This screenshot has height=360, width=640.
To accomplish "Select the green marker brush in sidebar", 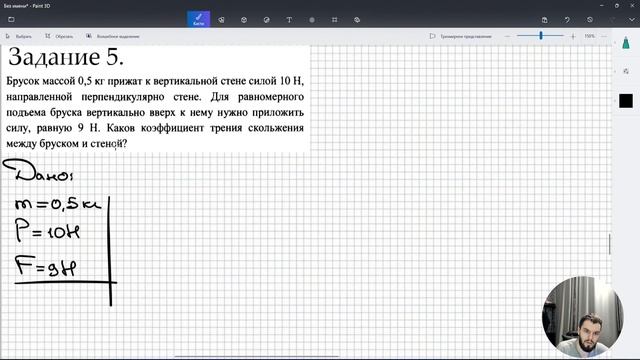I will tap(626, 43).
